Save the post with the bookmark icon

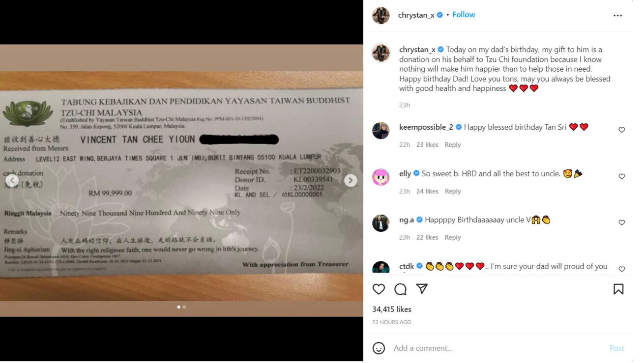point(618,289)
